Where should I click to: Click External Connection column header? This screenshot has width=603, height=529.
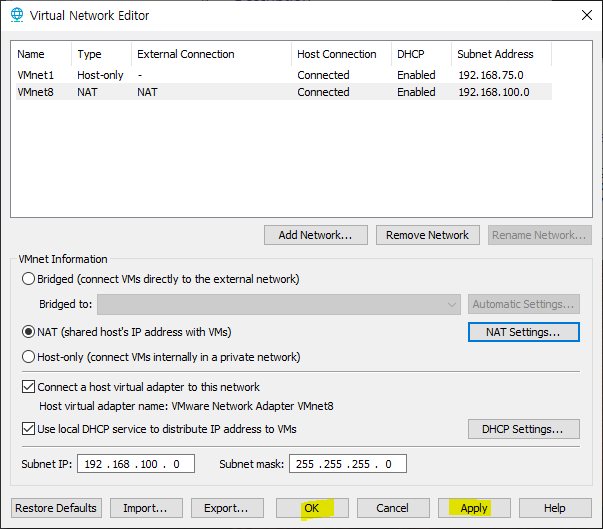click(x=211, y=54)
